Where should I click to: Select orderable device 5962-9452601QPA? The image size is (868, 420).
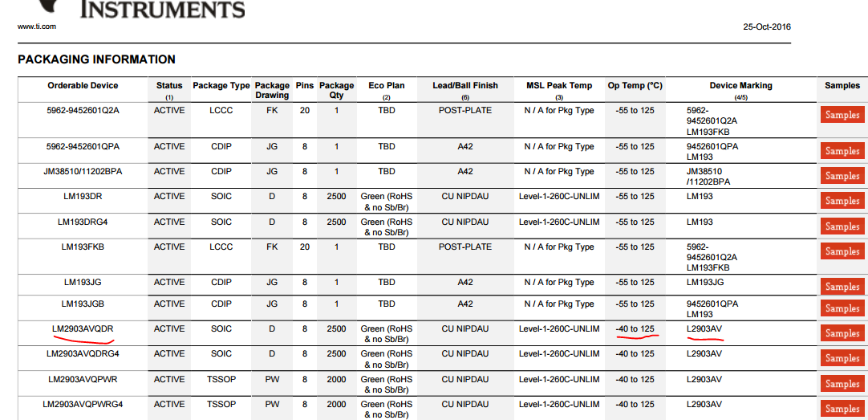click(83, 146)
